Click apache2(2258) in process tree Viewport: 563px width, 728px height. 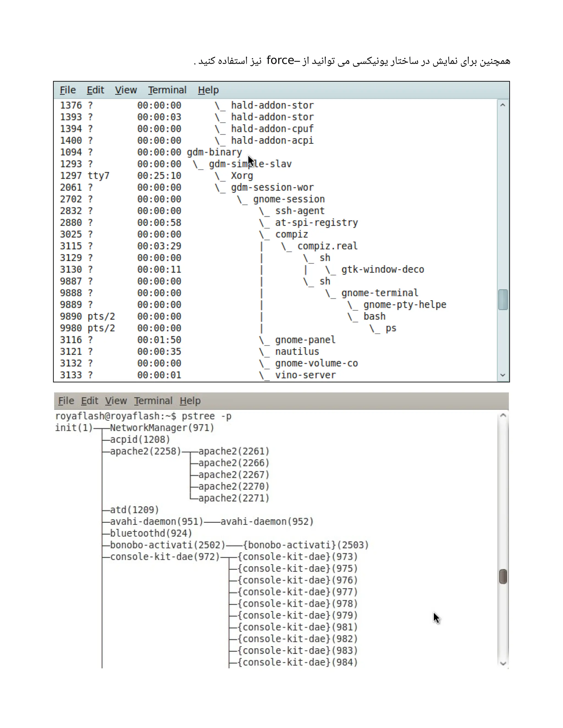[x=145, y=451]
